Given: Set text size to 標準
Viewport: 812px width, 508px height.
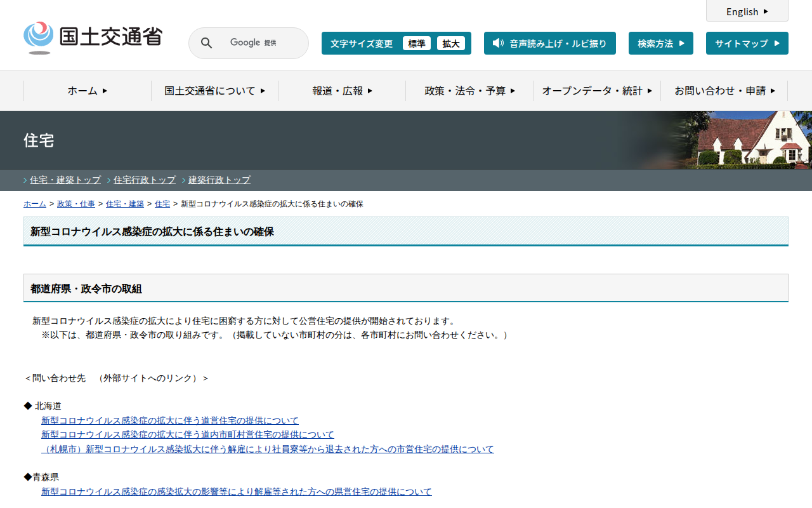Looking at the screenshot, I should [416, 43].
